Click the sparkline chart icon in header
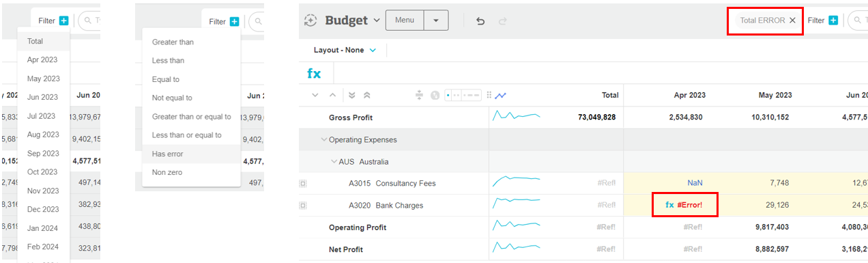Screen dimensions: 868x263 500,96
